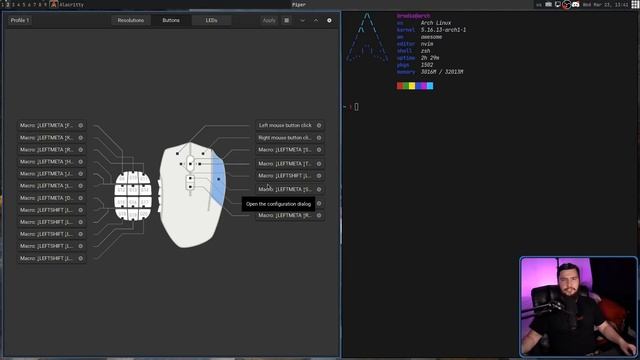Open gear for Macro LEFTMETA [D row

click(x=81, y=198)
